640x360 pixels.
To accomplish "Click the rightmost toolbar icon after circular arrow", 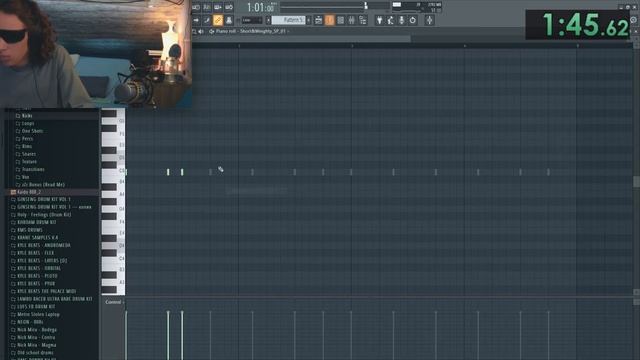I will (x=429, y=20).
